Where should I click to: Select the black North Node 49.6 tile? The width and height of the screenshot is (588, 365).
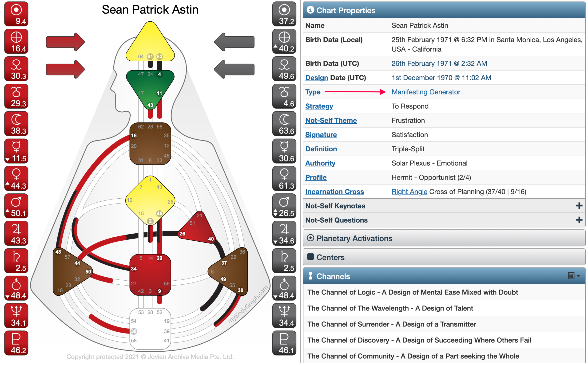(x=284, y=69)
